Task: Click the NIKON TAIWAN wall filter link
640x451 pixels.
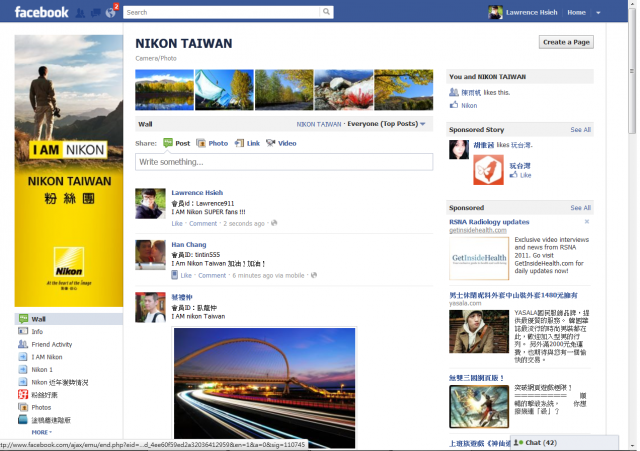Action: click(x=319, y=124)
